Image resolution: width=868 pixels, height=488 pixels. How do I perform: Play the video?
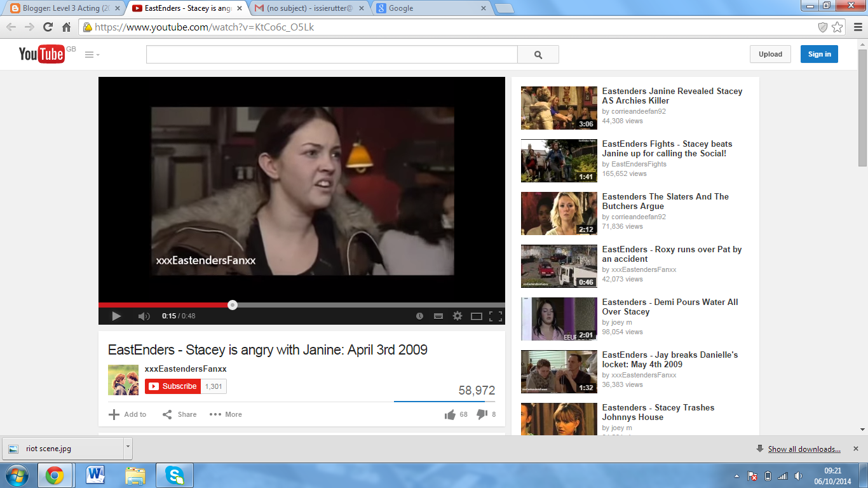point(116,316)
